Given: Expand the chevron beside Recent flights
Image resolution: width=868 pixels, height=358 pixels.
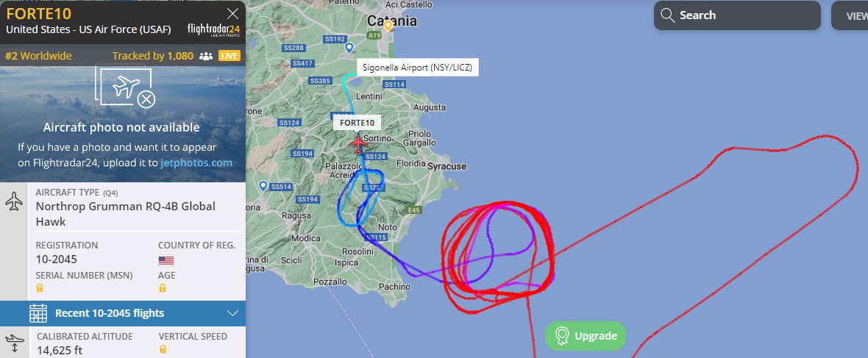Looking at the screenshot, I should (x=232, y=313).
